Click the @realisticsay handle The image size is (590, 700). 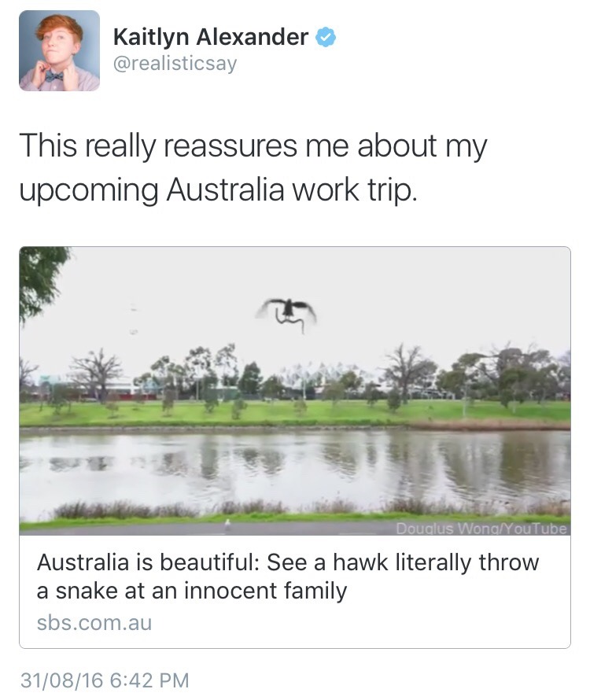[175, 64]
